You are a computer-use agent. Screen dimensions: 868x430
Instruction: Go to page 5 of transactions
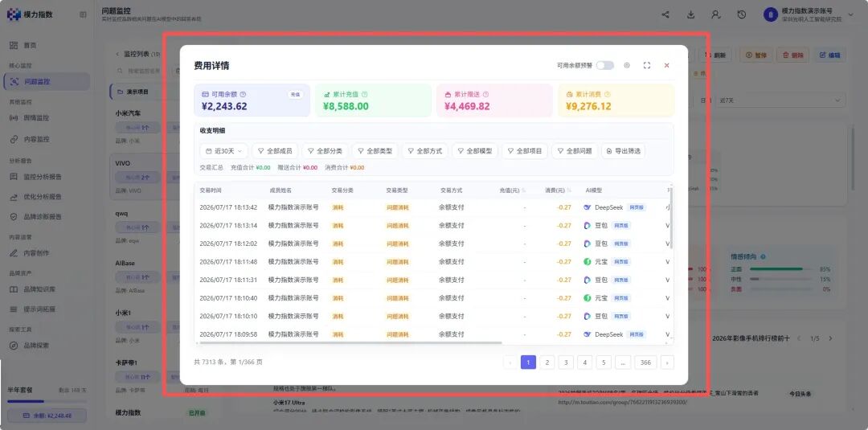click(x=604, y=362)
